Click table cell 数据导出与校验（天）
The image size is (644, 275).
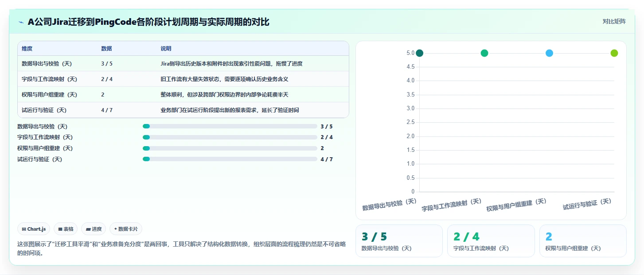coord(47,64)
